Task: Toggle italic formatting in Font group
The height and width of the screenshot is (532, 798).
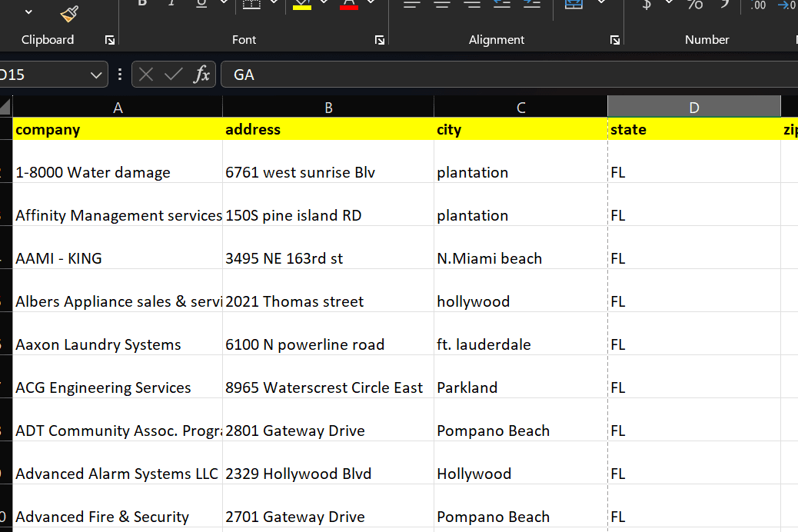Action: pos(171,3)
